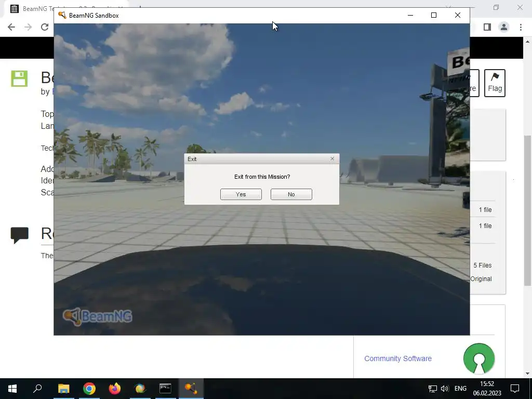
Task: Launch Firefox from the taskbar
Action: [x=115, y=389]
